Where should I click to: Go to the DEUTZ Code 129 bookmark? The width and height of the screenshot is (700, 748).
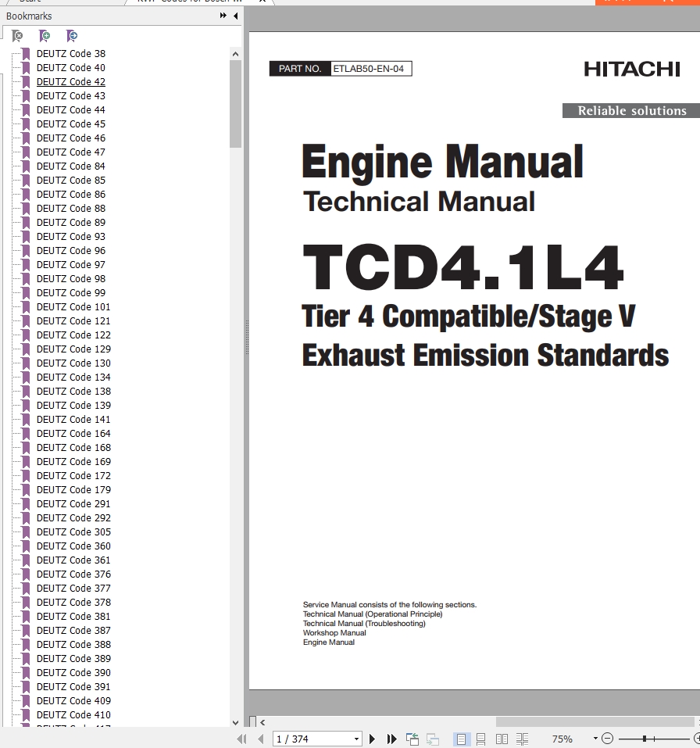pos(73,349)
